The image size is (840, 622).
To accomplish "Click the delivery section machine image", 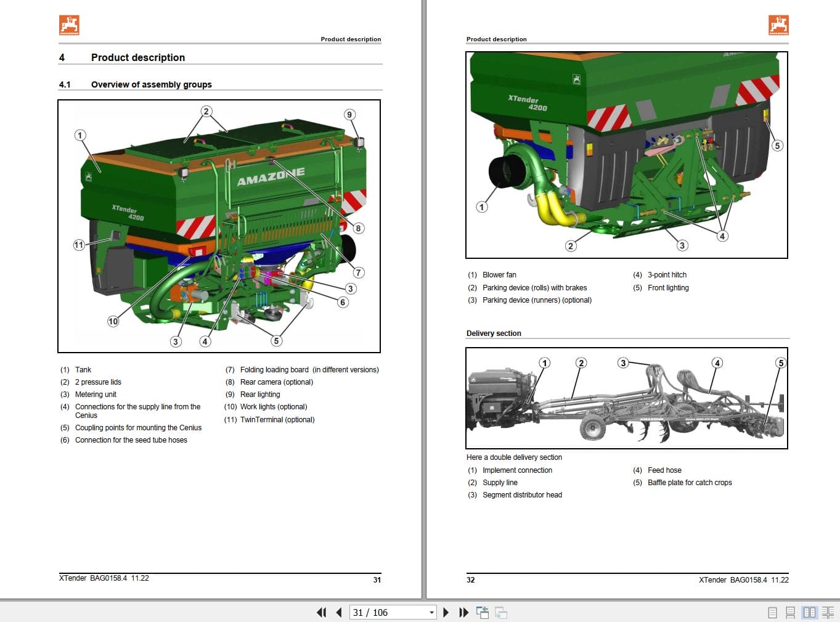I will coord(627,398).
